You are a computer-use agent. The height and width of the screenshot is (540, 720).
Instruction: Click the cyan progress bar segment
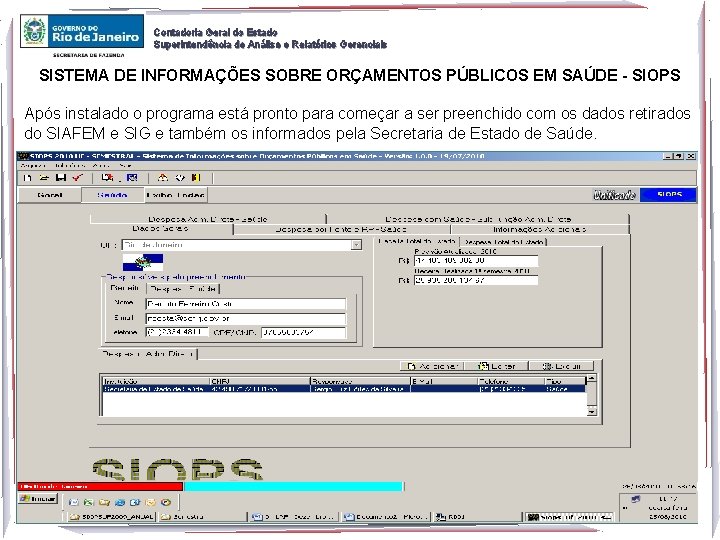point(293,486)
